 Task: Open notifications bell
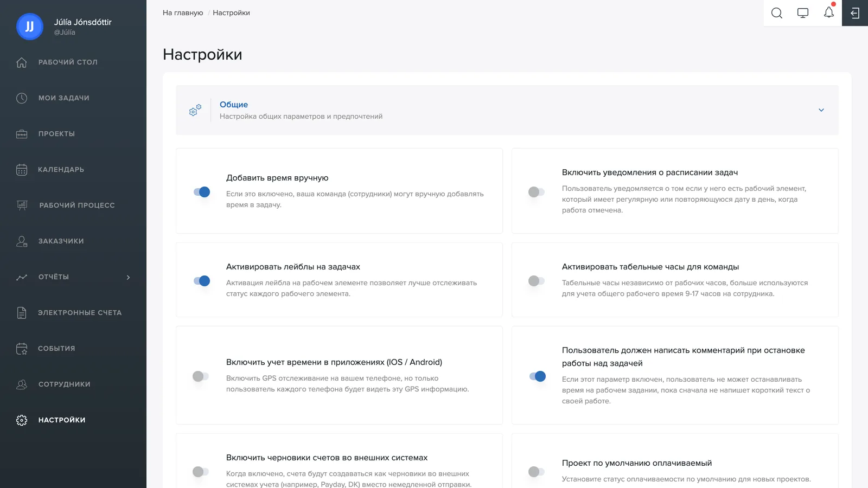click(829, 12)
